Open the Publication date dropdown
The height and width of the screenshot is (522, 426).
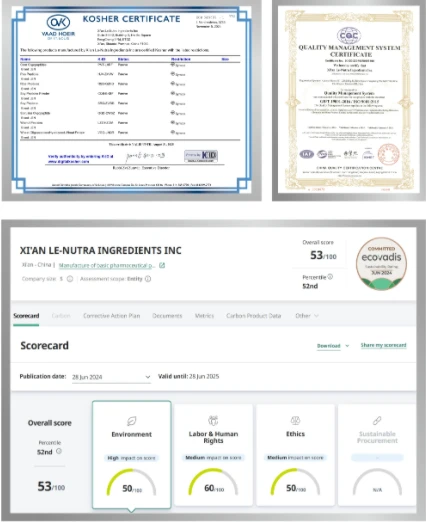point(111,377)
